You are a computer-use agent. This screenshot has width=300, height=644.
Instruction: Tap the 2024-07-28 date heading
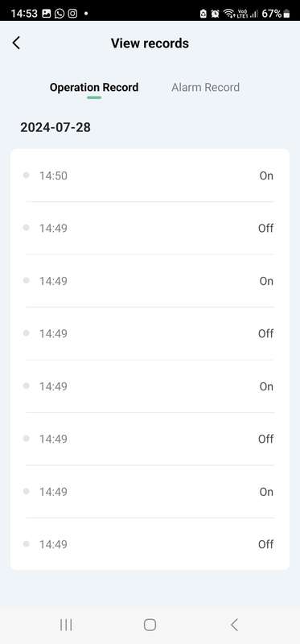(x=55, y=127)
